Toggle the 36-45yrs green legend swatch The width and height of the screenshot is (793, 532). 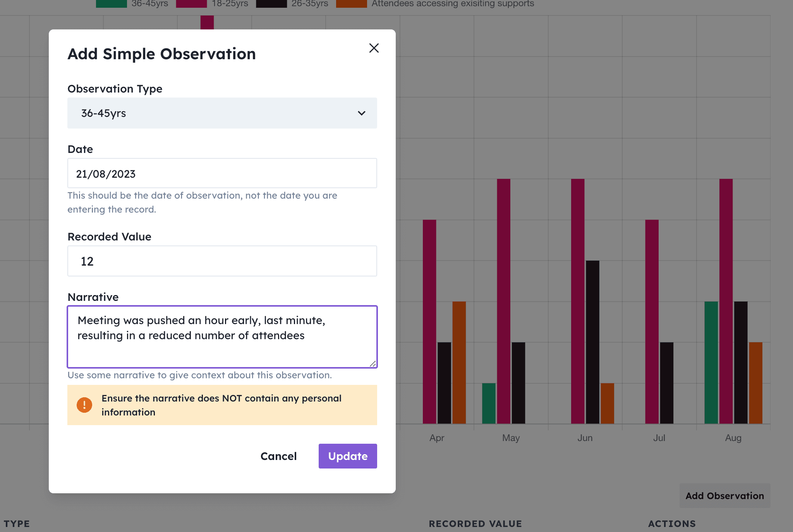112,3
